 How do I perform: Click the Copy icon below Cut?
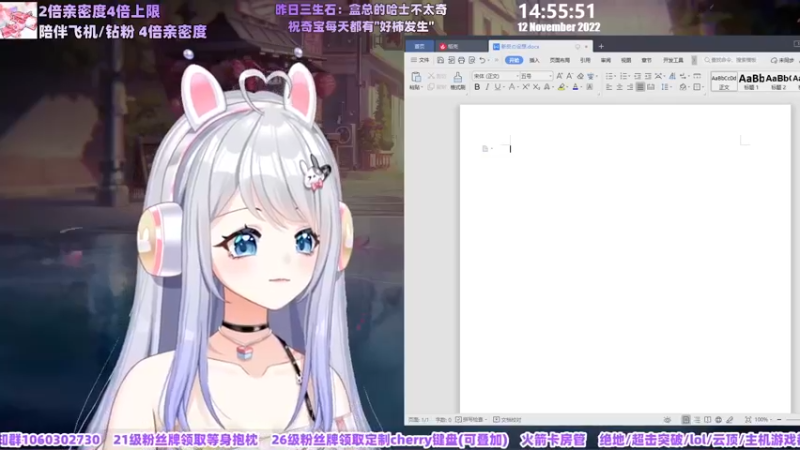(431, 87)
